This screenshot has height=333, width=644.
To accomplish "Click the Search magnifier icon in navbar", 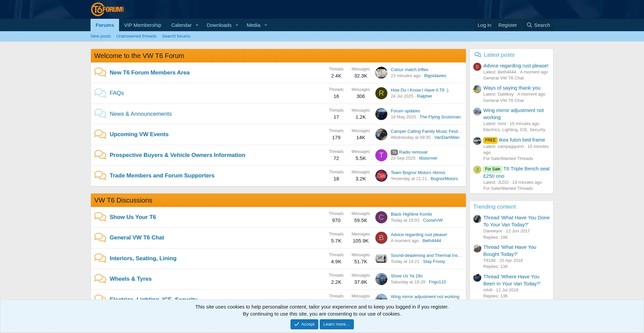I will [x=529, y=25].
